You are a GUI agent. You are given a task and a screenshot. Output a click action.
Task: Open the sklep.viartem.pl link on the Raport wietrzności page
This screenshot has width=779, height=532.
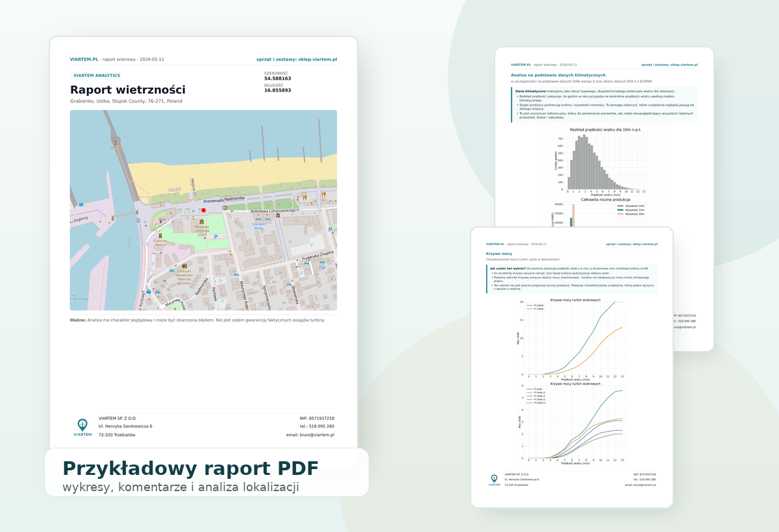click(297, 59)
